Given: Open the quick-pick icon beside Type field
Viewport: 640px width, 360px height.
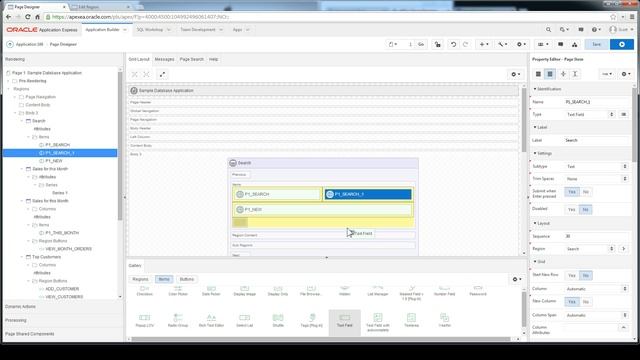Looking at the screenshot, I should [623, 114].
